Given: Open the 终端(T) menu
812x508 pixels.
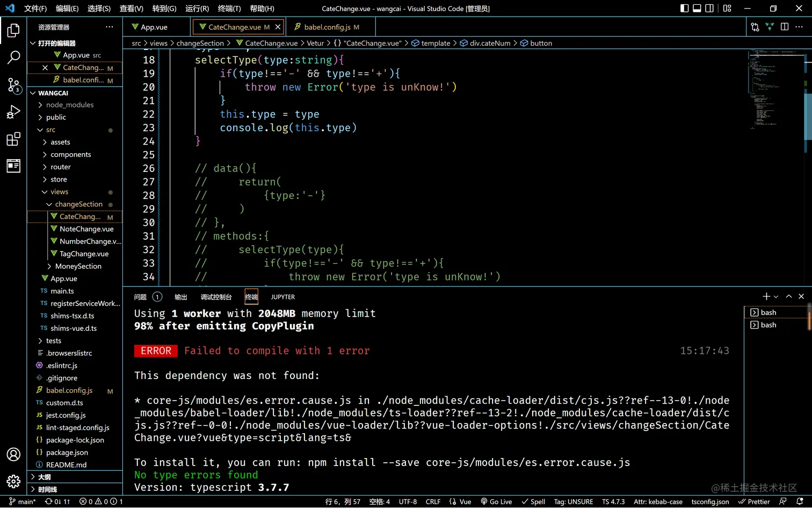Looking at the screenshot, I should pos(229,9).
